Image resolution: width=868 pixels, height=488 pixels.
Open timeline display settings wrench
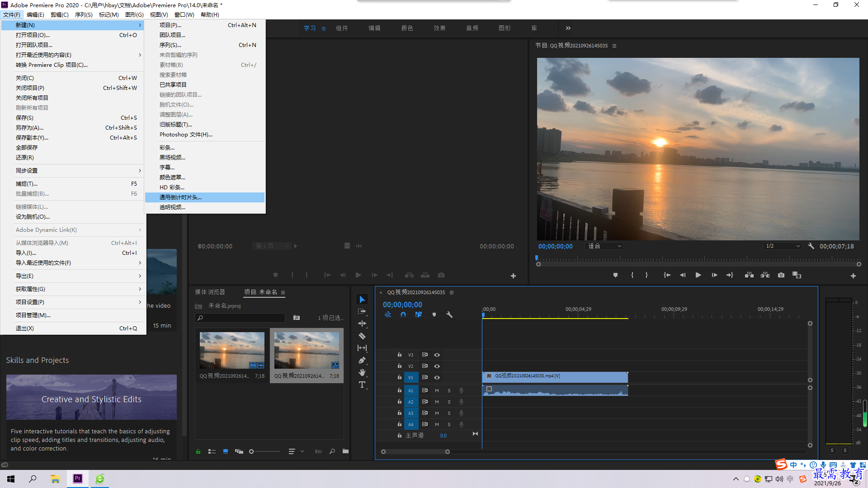(449, 314)
